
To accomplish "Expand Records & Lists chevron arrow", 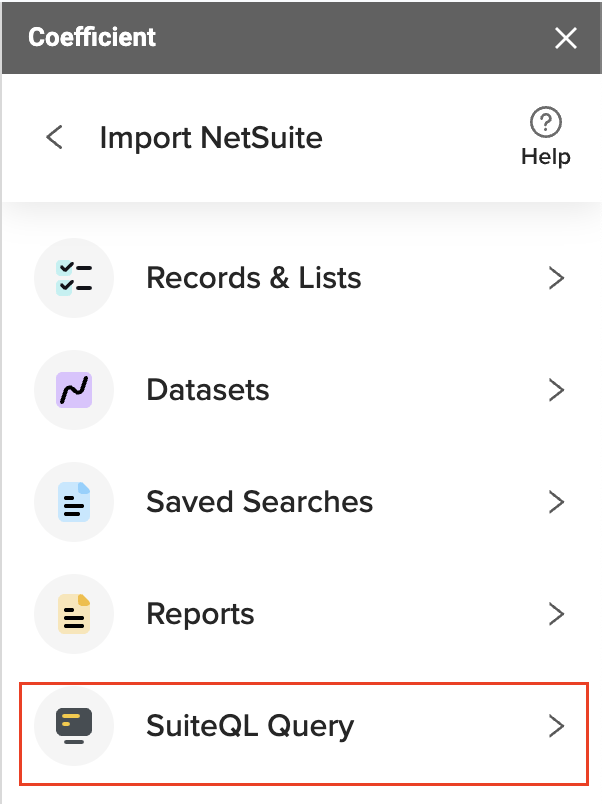I will (x=556, y=278).
